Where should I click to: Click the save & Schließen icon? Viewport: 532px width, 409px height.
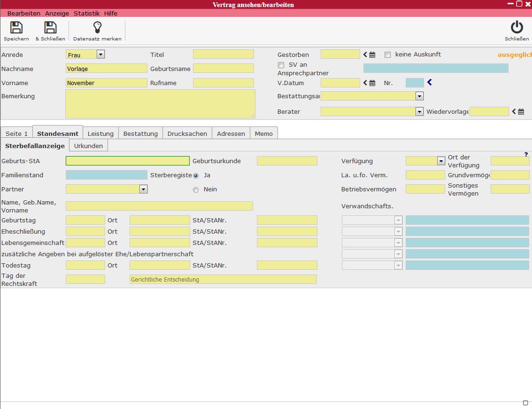[x=50, y=28]
